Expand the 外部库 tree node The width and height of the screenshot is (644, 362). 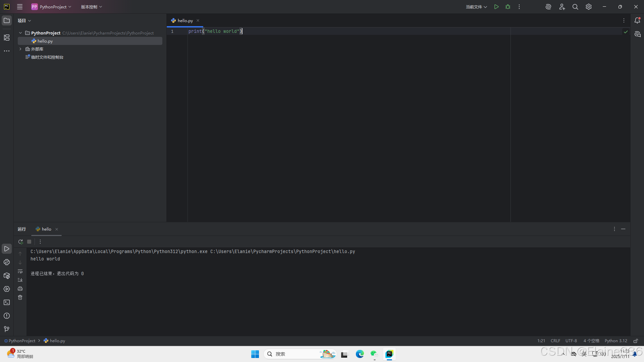[20, 49]
